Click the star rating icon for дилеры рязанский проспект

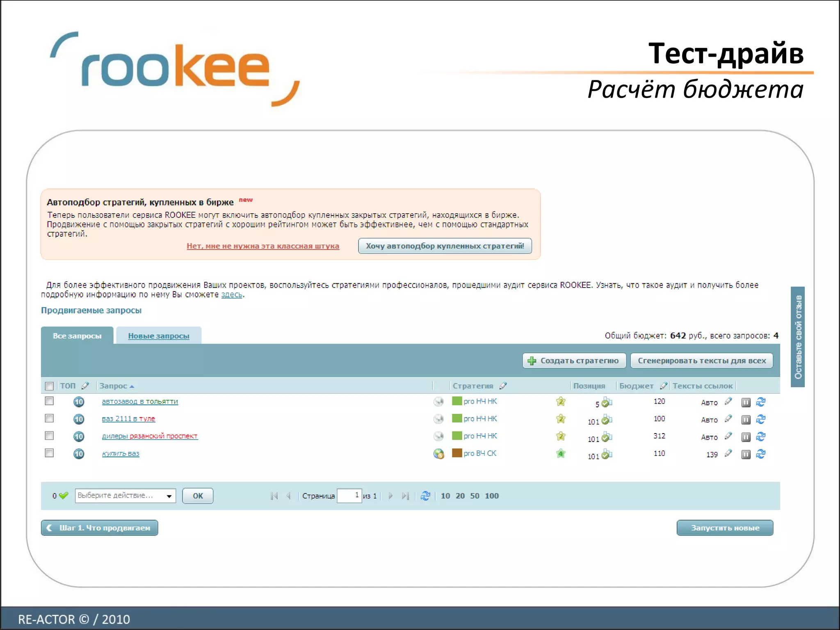click(x=561, y=436)
